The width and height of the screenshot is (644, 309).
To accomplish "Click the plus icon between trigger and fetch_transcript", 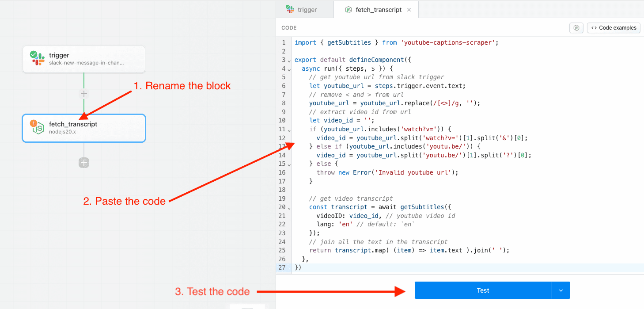I will [x=83, y=94].
